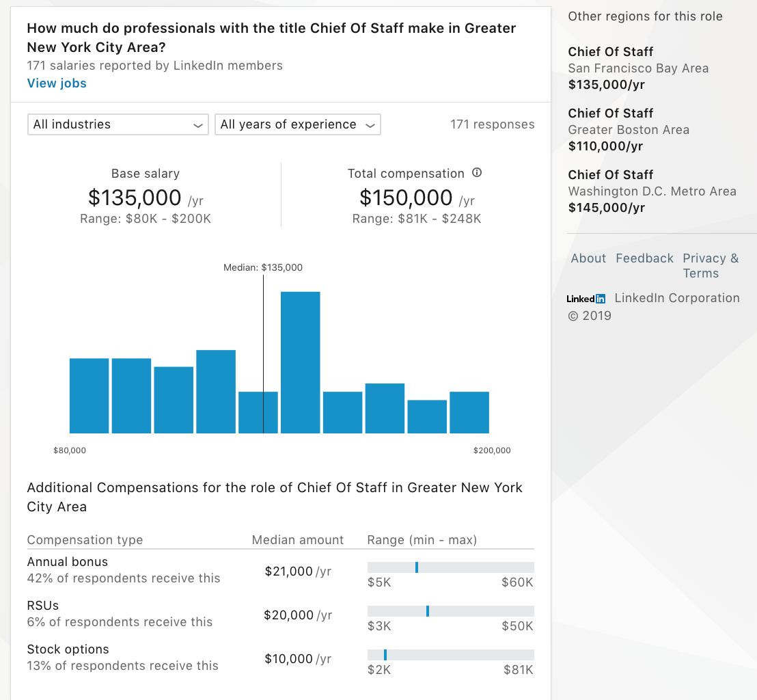757x700 pixels.
Task: Open the Washington D.C. Metro Area salary
Action: tap(652, 191)
